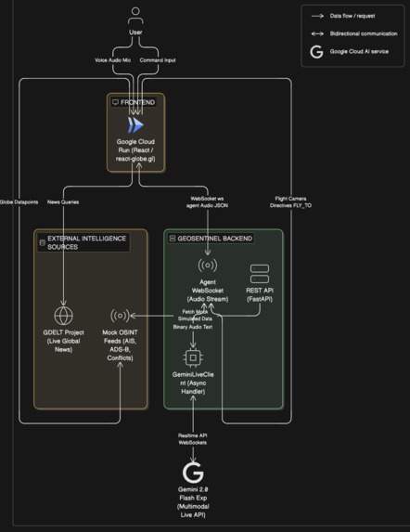Click the 'News Queries' edge label
Screen dimensions: 410x532
[63, 201]
